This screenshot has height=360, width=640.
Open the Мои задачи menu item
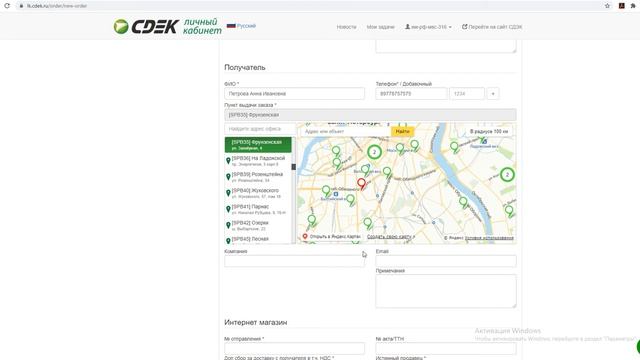coord(380,27)
